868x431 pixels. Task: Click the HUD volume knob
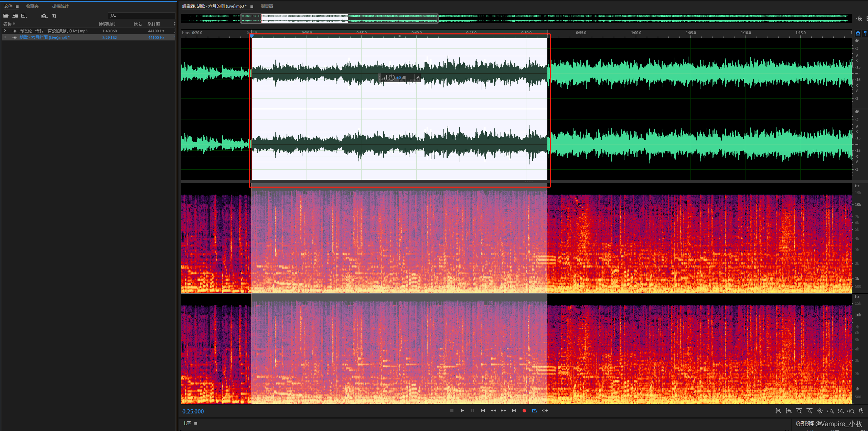point(392,78)
